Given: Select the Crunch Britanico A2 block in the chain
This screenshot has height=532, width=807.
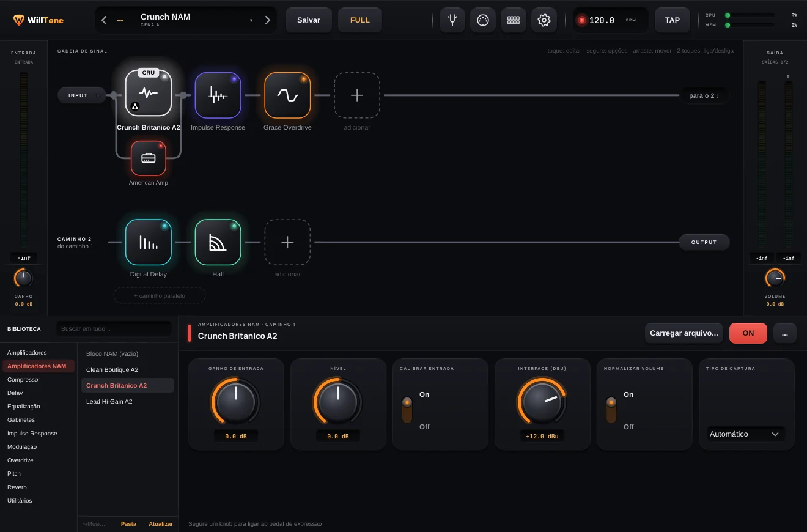Looking at the screenshot, I should (x=149, y=93).
